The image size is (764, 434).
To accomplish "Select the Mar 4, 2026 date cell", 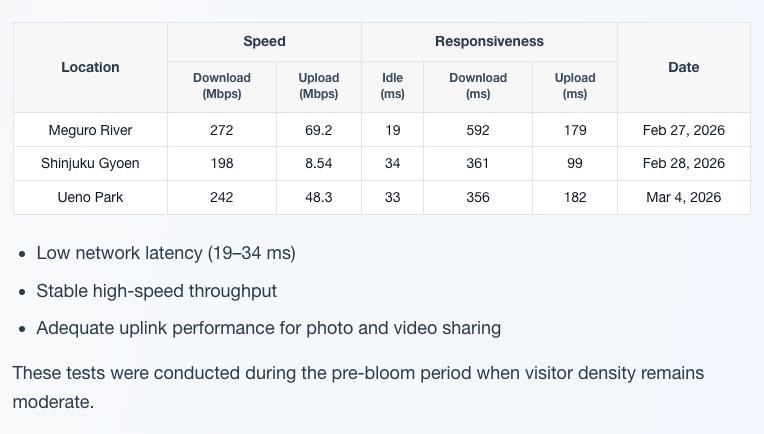I will (x=683, y=197).
